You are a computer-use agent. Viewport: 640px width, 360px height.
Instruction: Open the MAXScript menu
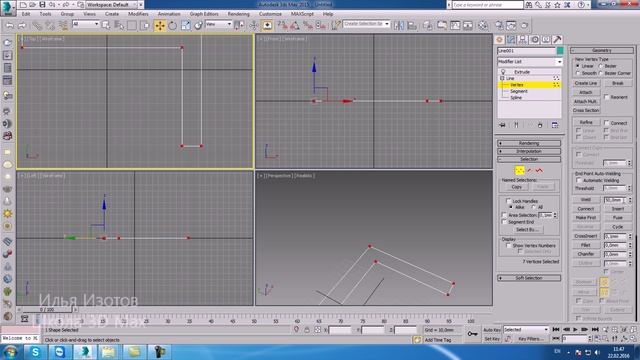(302, 14)
